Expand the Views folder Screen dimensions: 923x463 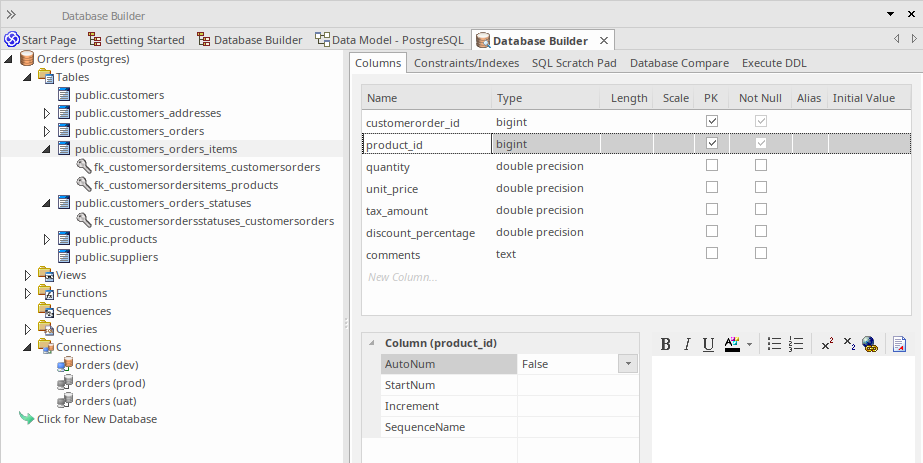tap(28, 275)
